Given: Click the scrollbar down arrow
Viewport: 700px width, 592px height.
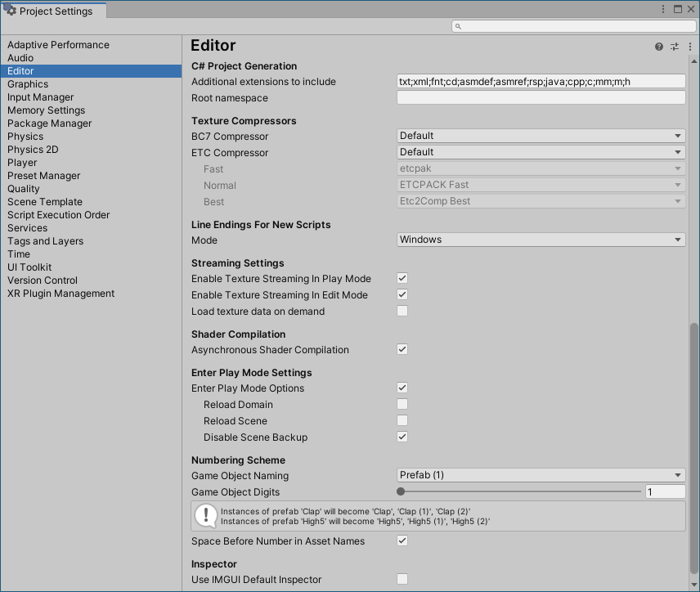Looking at the screenshot, I should coord(693,584).
